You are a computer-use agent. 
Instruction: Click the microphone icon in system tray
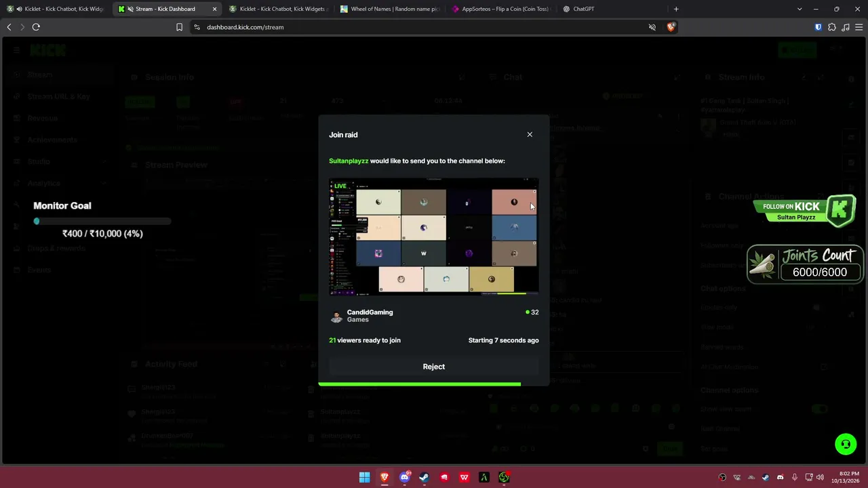tap(794, 477)
